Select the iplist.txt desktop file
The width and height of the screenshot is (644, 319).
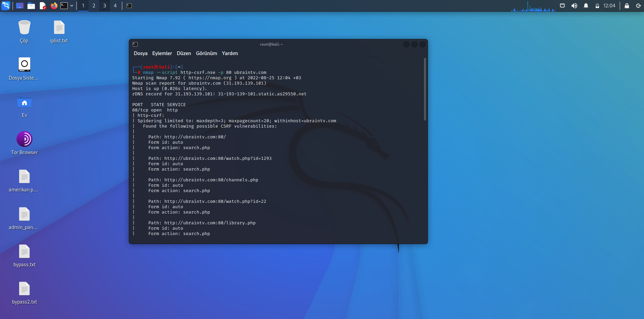pos(59,32)
